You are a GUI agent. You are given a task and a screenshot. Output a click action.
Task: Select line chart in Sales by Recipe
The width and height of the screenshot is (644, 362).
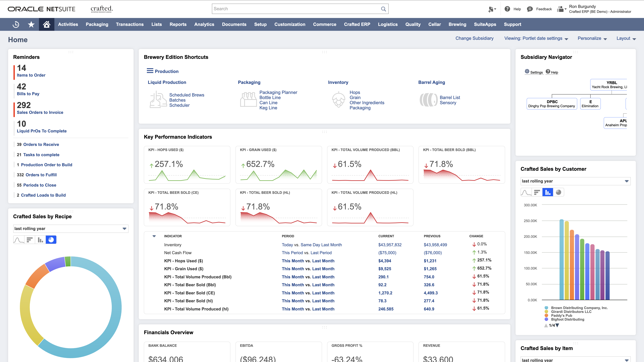19,240
